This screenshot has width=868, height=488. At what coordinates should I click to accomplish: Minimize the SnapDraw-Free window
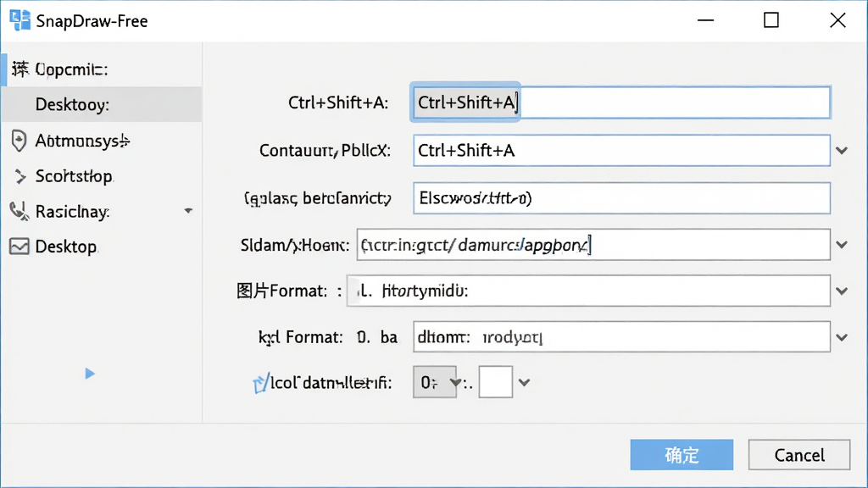(x=706, y=20)
